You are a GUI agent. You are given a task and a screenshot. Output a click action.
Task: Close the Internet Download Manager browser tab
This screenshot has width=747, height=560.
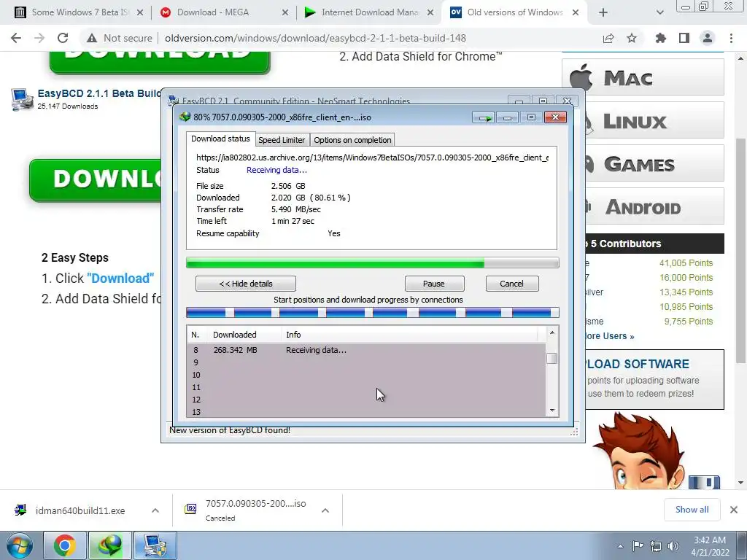tap(430, 13)
